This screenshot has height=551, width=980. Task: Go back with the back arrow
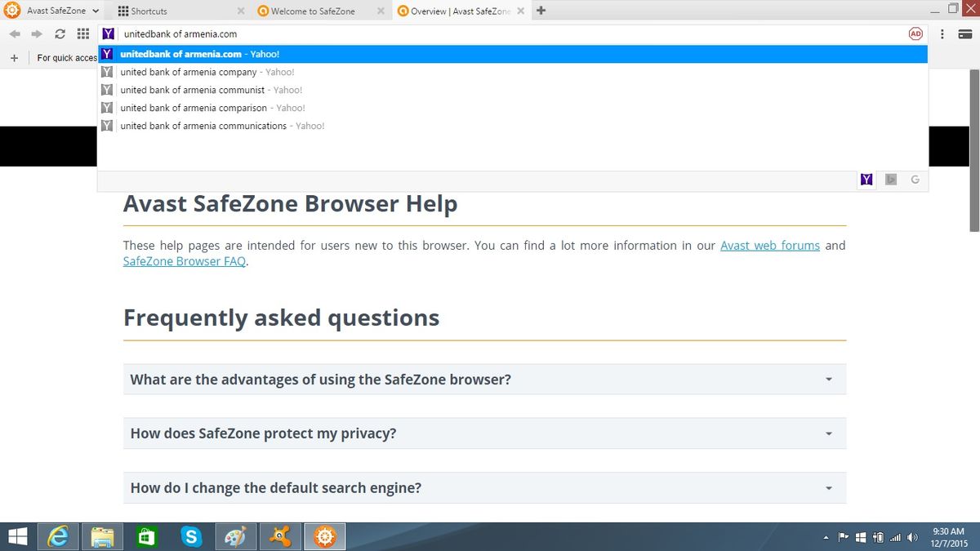tap(15, 34)
